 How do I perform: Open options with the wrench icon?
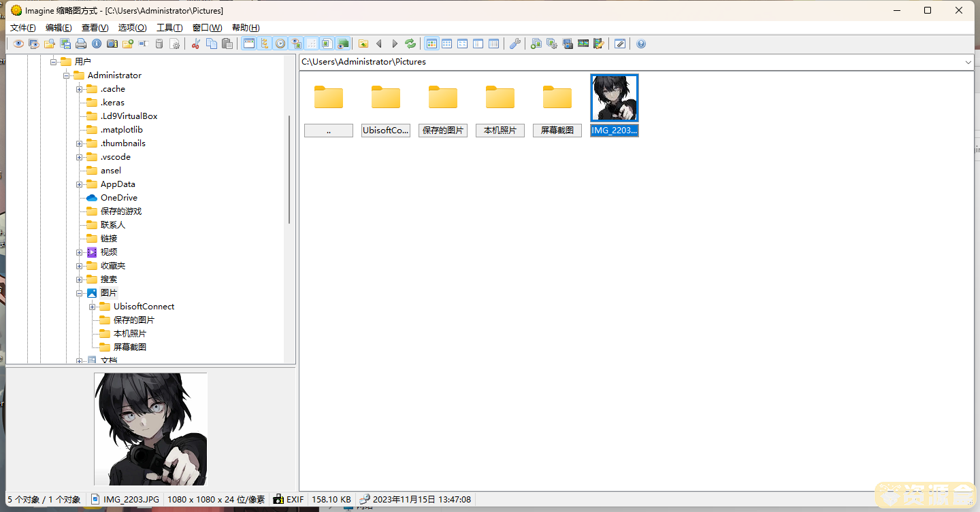(515, 44)
